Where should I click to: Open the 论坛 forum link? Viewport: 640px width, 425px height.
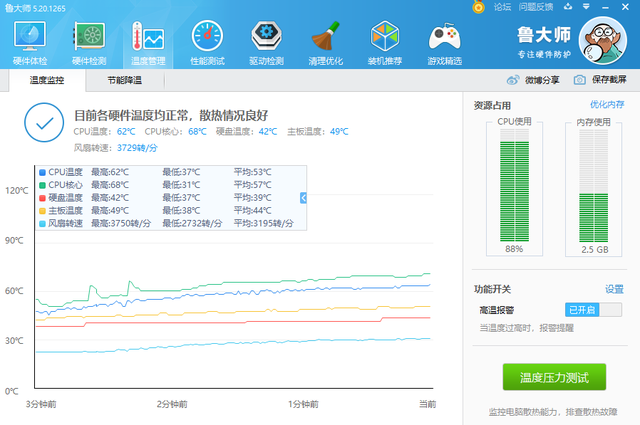(502, 7)
